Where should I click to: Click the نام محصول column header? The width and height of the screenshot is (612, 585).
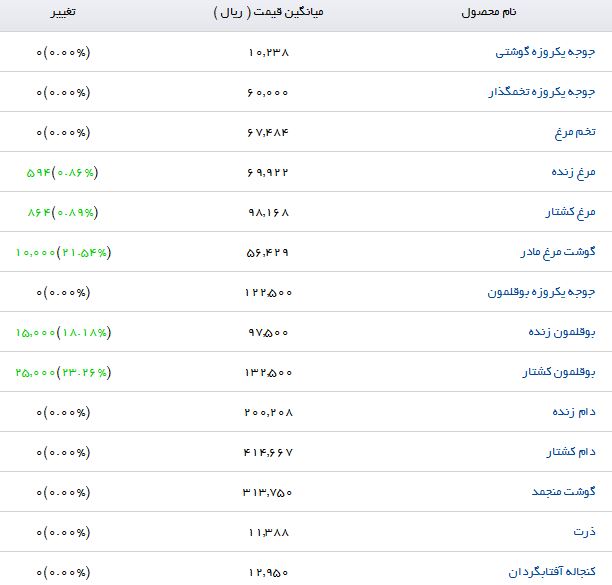pyautogui.click(x=489, y=12)
